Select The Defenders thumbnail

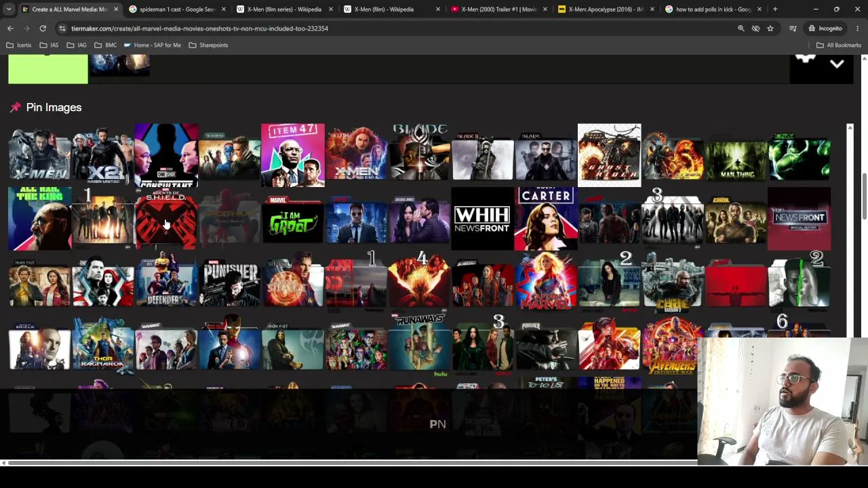(x=166, y=282)
